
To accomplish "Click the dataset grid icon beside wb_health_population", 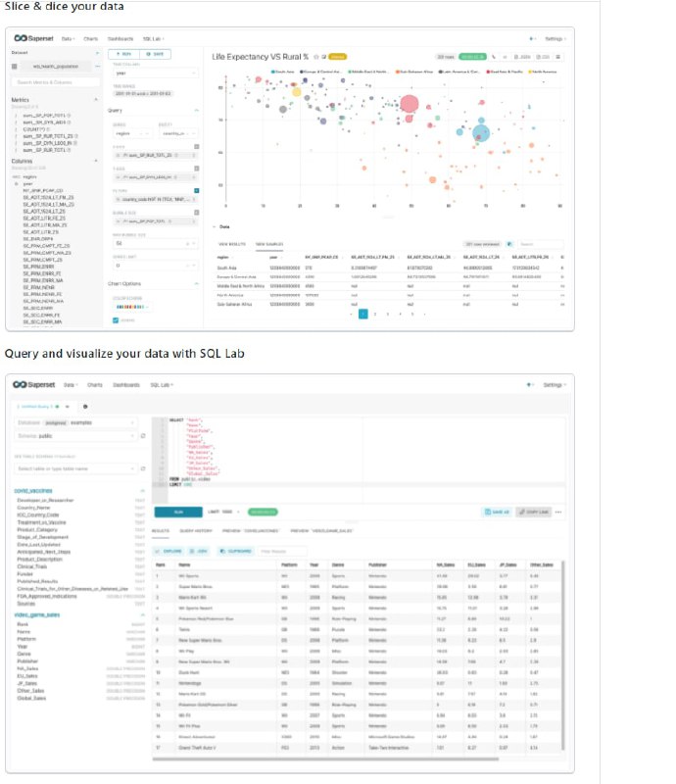I will click(x=15, y=67).
